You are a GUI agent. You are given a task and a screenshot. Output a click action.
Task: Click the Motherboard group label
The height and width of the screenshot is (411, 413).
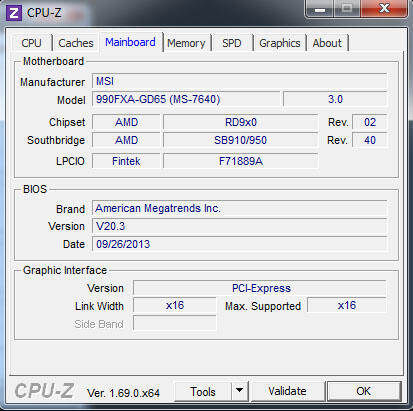tap(53, 61)
